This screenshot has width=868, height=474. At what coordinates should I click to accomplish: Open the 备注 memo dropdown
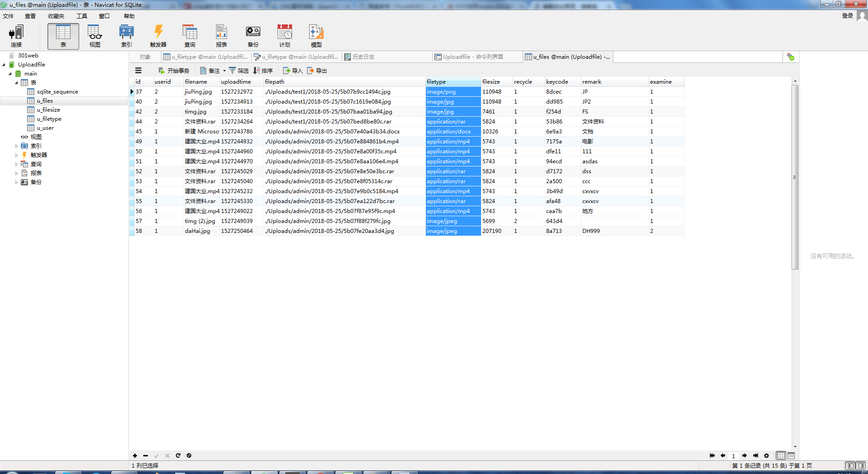tap(213, 71)
